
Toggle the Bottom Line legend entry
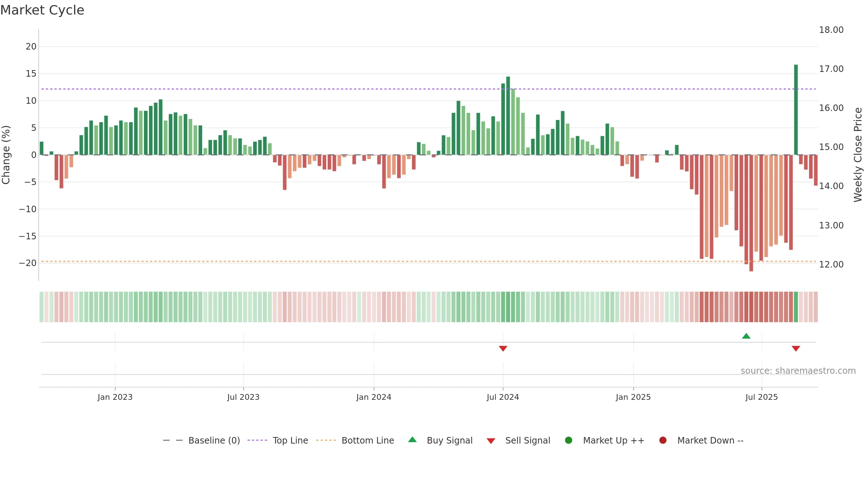(355, 440)
